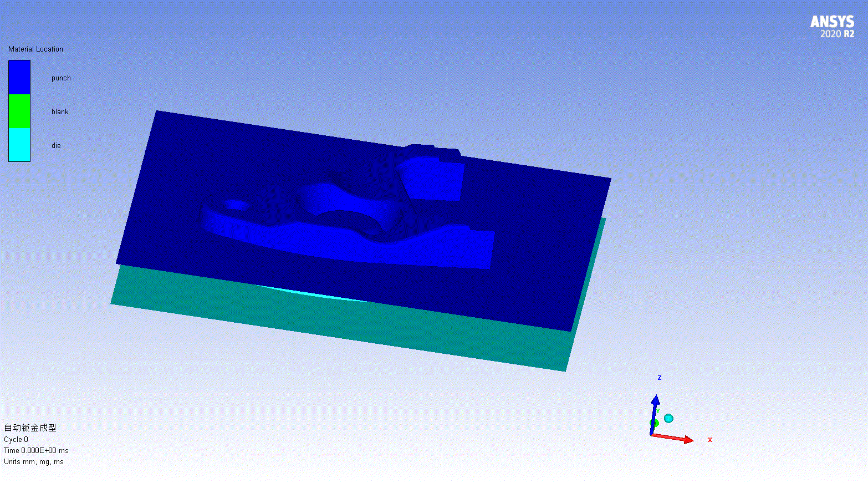Click the cyan die color swatch
Image resolution: width=868 pixels, height=483 pixels.
point(19,145)
